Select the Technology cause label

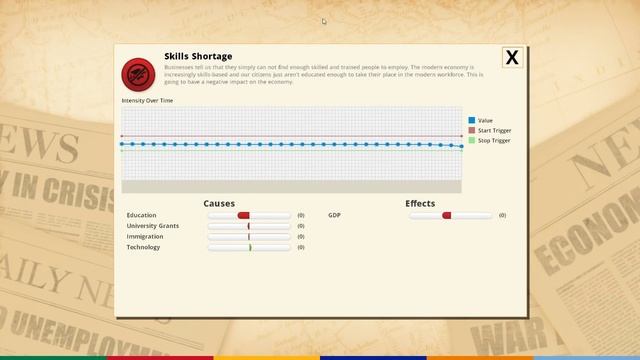tap(143, 247)
